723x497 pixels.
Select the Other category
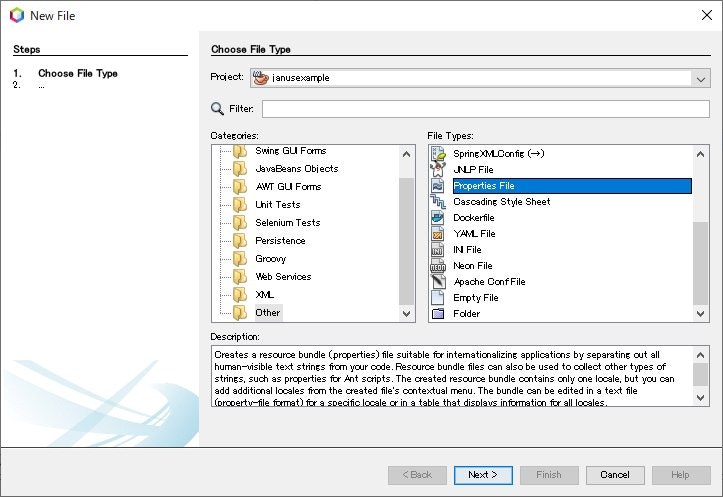point(267,313)
